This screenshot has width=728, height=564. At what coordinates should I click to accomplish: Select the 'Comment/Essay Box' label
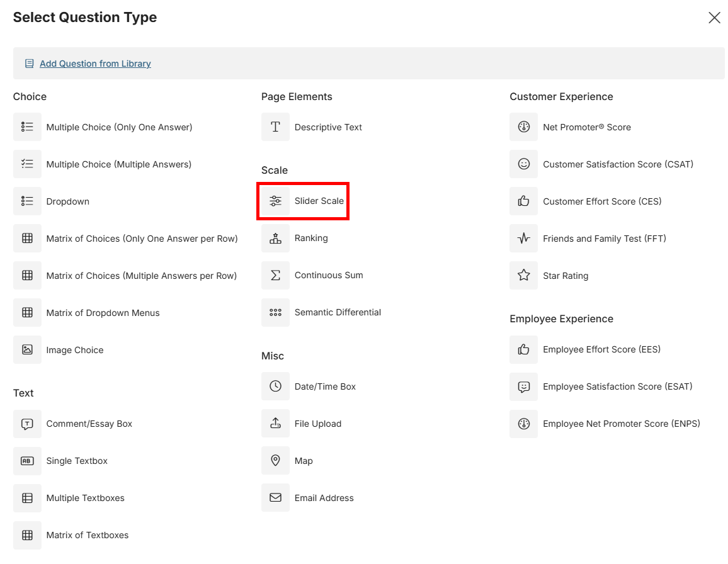(x=89, y=424)
